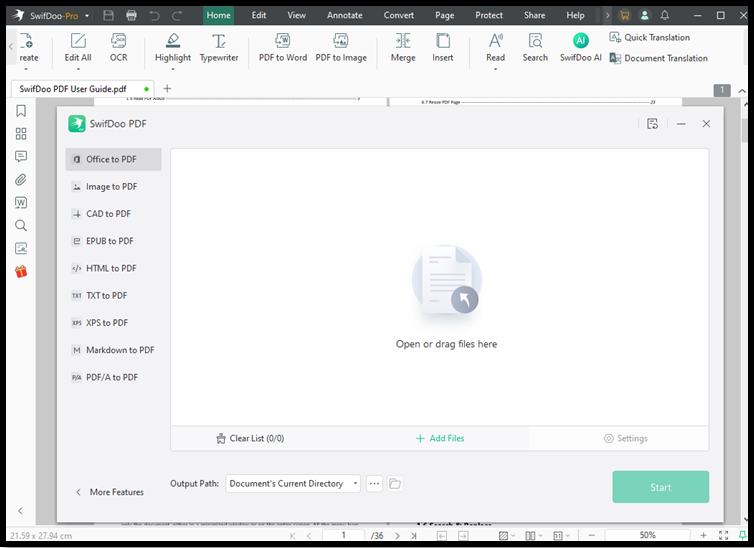
Task: Open PDF to Image converter
Action: tap(341, 48)
